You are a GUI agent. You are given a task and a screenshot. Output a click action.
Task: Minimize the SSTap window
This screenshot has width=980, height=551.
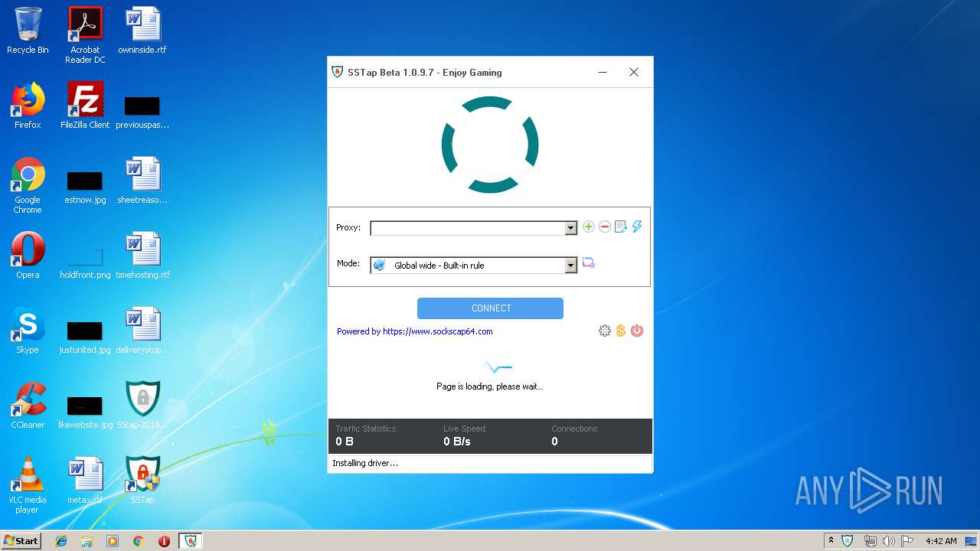point(603,72)
